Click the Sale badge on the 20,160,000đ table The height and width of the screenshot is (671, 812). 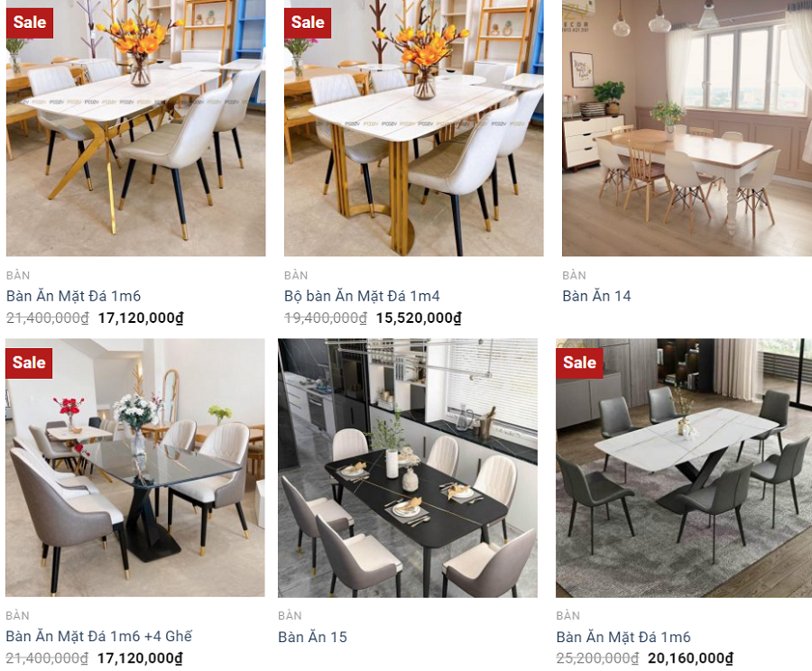tap(579, 363)
